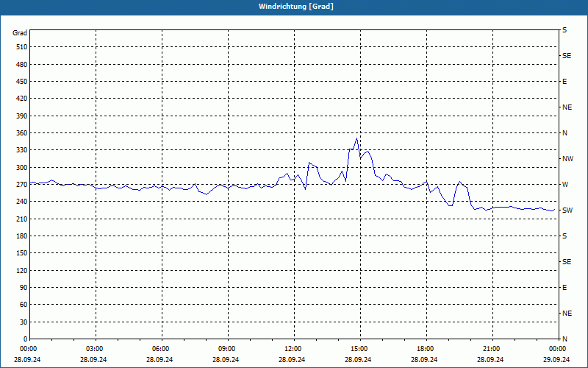
Task: Select the 30 degree axis label
Action: pos(24,322)
